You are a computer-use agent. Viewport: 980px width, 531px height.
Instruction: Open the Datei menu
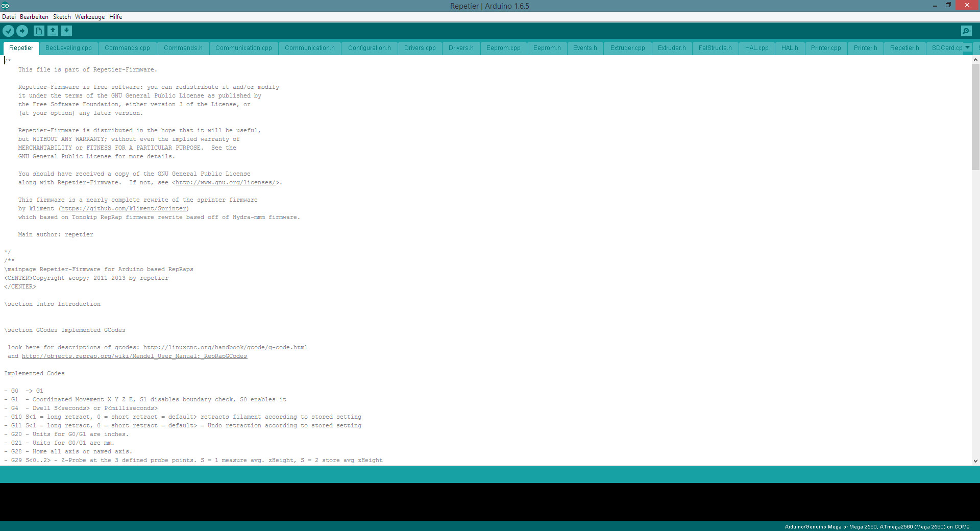click(9, 17)
